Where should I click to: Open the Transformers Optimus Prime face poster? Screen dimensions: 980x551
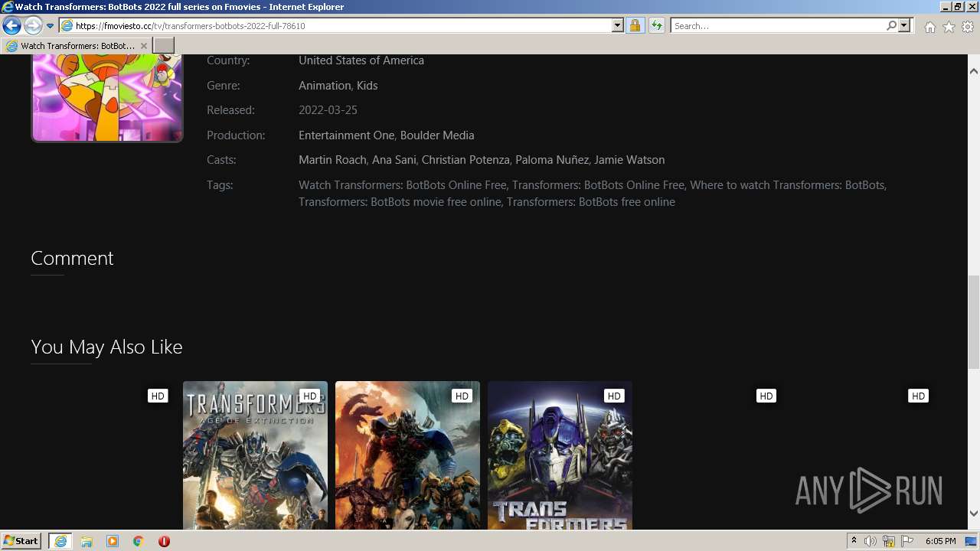[x=560, y=455]
